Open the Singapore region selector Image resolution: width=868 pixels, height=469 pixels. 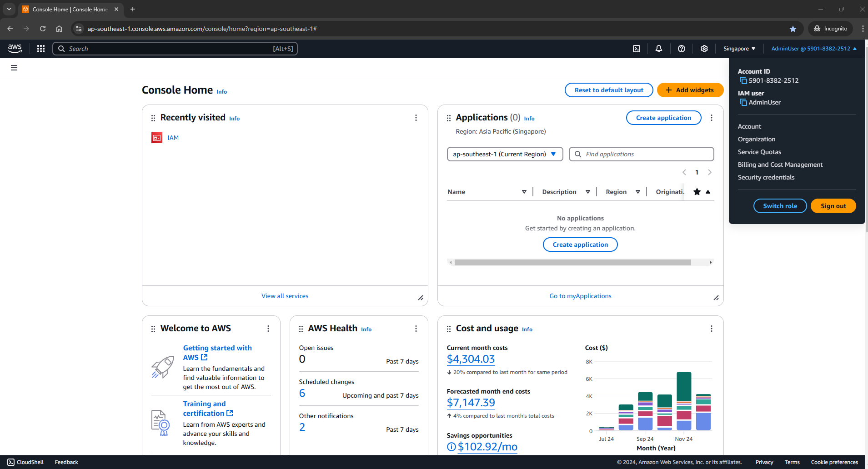click(739, 49)
